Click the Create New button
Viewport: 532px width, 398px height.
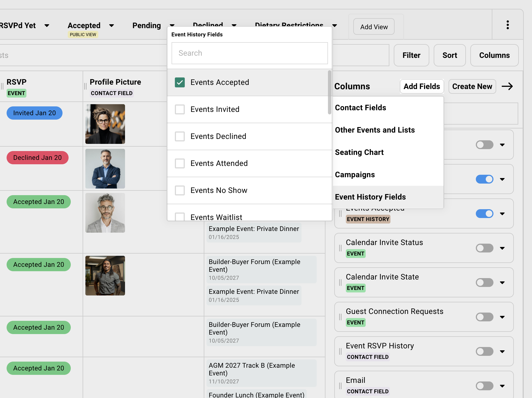point(472,86)
